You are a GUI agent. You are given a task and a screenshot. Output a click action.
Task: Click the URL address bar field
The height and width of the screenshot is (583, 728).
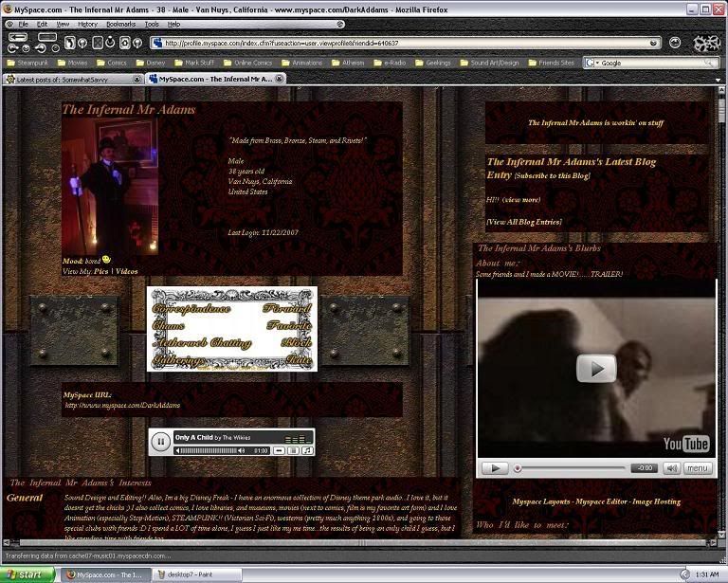tap(405, 44)
